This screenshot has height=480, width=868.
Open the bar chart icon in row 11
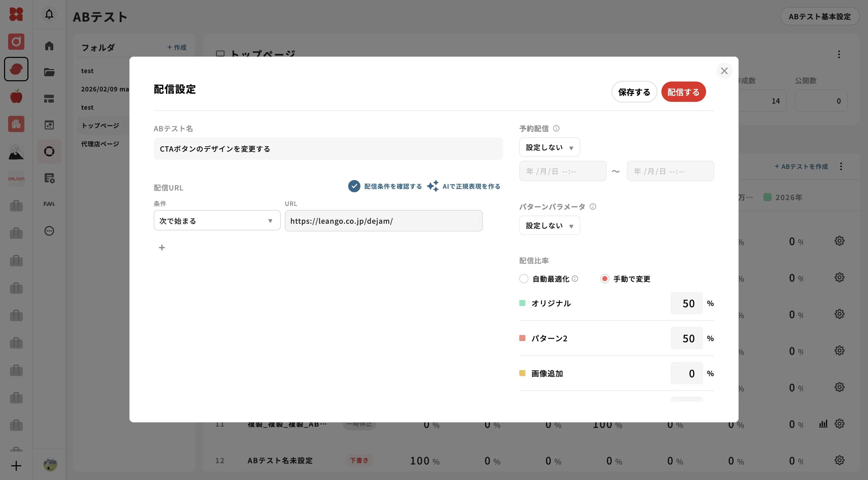823,424
